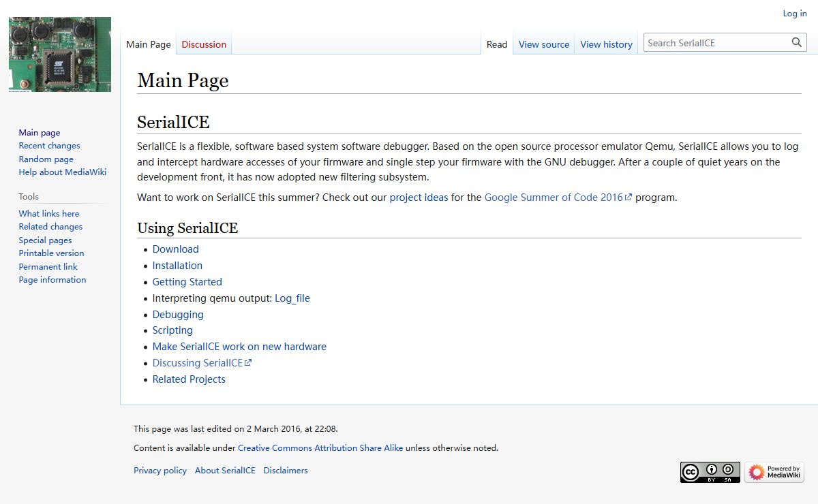Open Printable version link
This screenshot has width=818, height=504.
pyautogui.click(x=52, y=253)
